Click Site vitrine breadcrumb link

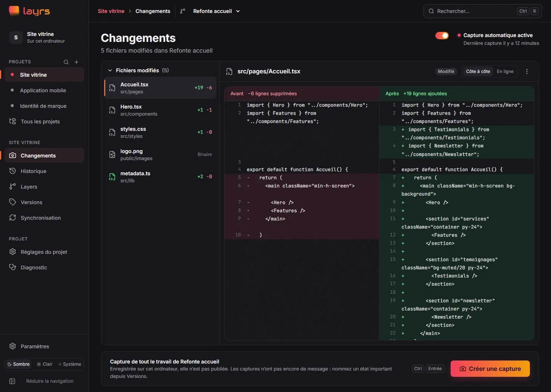111,11
